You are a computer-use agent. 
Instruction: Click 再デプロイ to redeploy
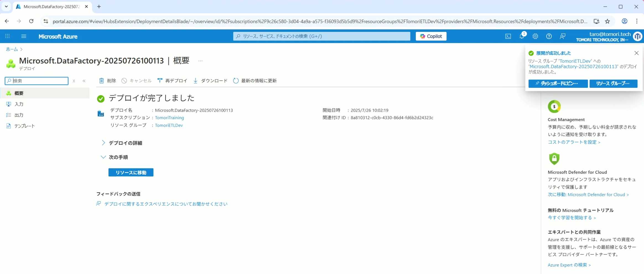pyautogui.click(x=172, y=81)
